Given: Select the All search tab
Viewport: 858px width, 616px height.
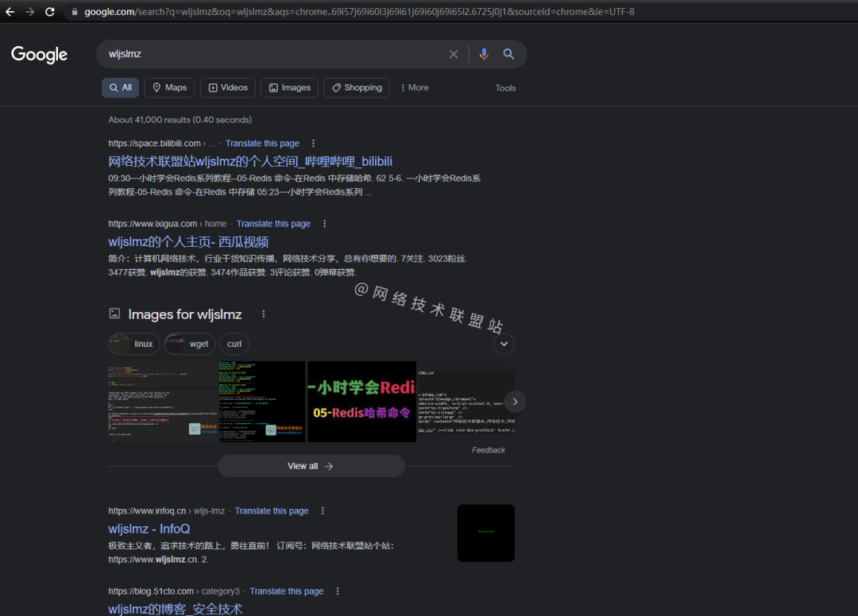Looking at the screenshot, I should [x=121, y=87].
